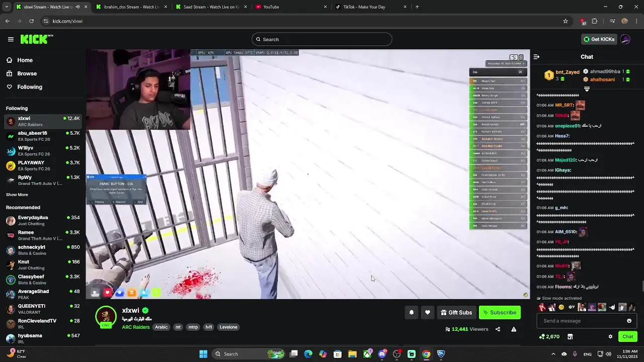Open W1llyv followed channel
Image resolution: width=644 pixels, height=362 pixels.
(43, 151)
